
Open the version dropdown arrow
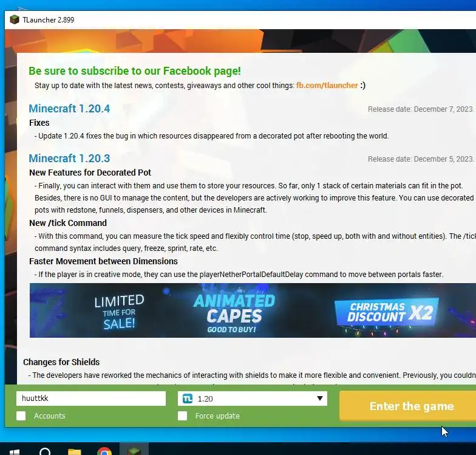pyautogui.click(x=319, y=399)
